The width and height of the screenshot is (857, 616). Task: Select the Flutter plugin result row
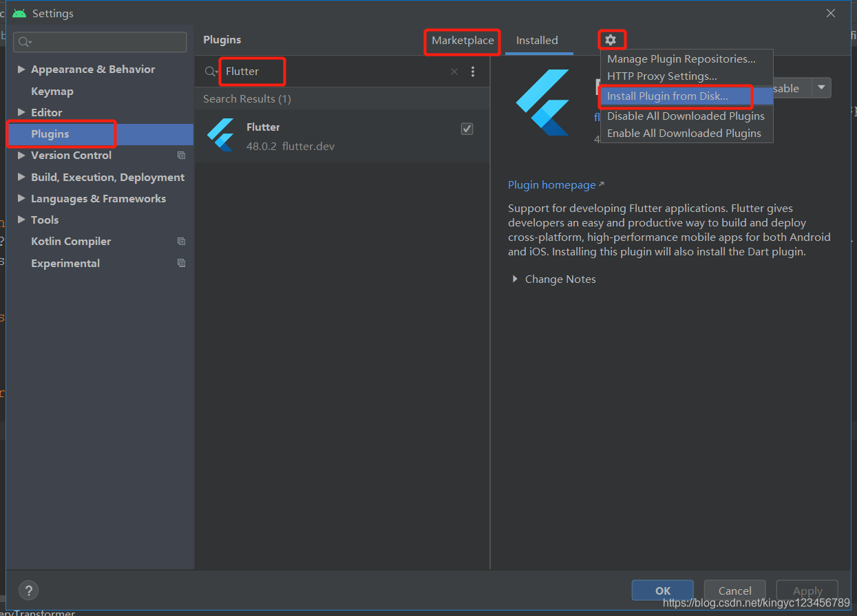342,136
